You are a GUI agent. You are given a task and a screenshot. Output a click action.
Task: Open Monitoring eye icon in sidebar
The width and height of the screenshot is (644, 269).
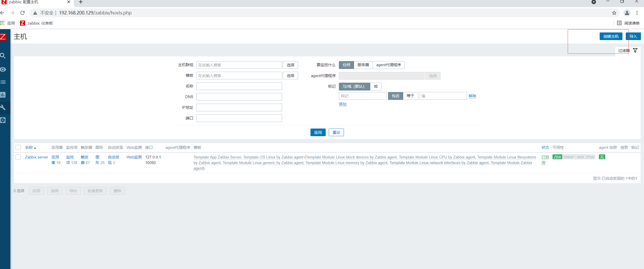3,69
